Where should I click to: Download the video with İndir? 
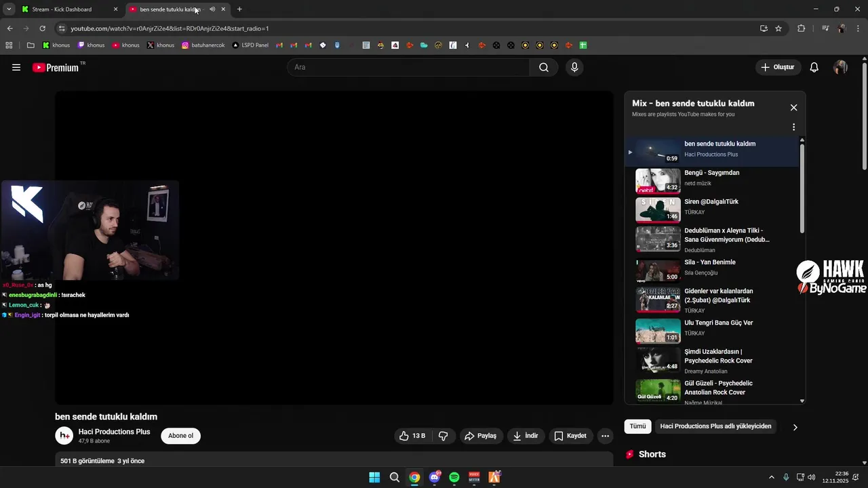click(526, 436)
